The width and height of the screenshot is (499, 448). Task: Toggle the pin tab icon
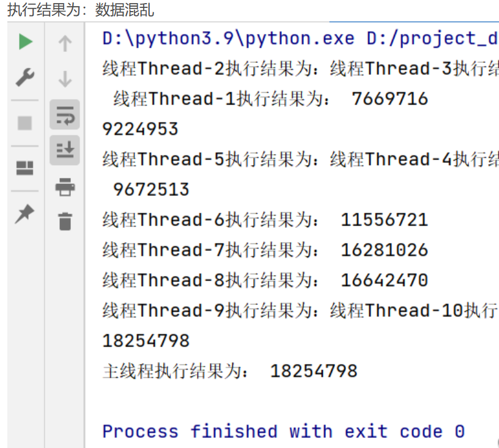25,214
